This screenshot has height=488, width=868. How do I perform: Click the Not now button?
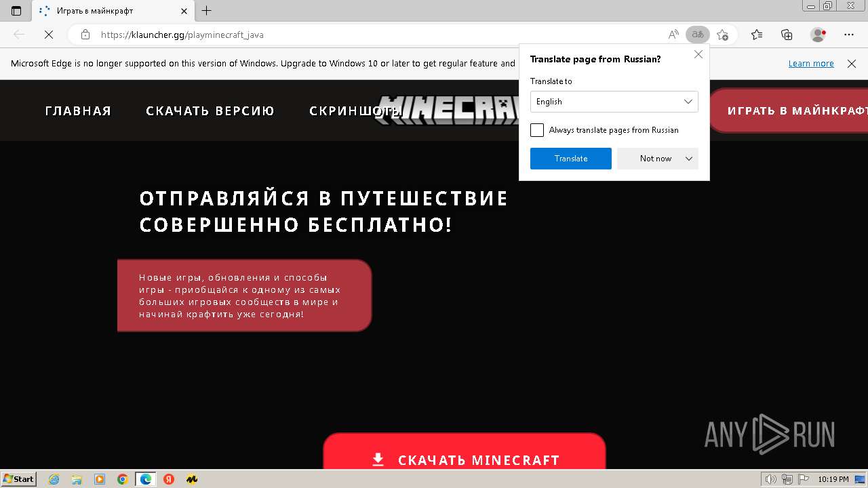point(656,159)
